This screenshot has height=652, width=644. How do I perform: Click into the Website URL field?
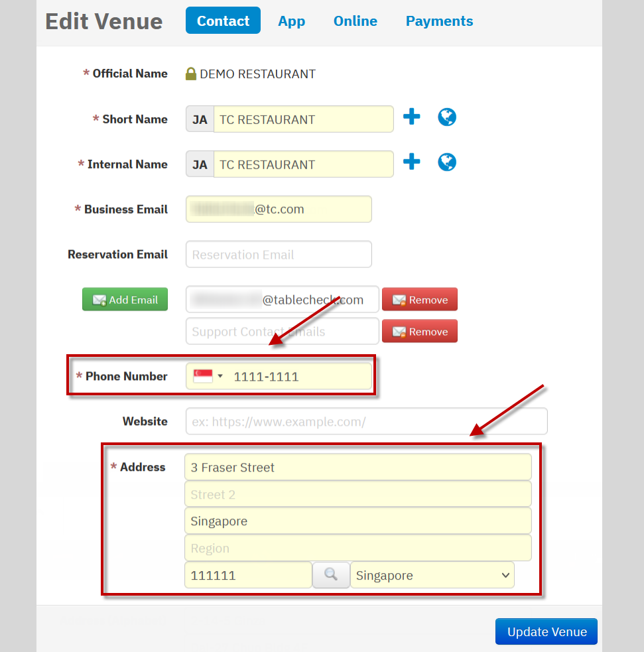click(x=366, y=421)
